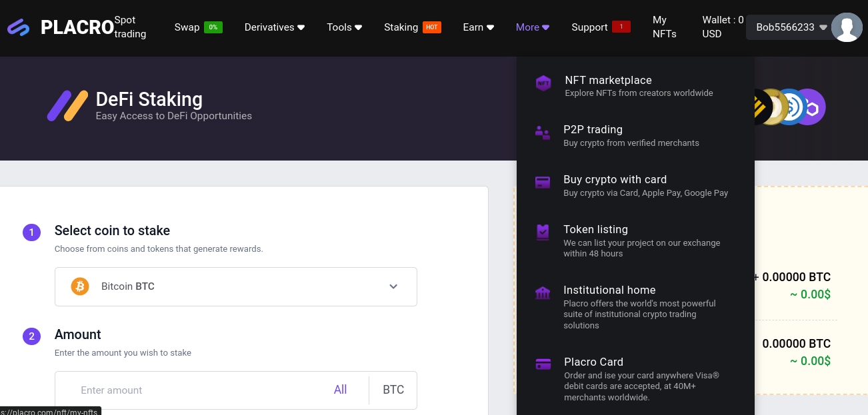Screen dimensions: 868x415
Task: Open the Derivatives dropdown menu
Action: [274, 27]
